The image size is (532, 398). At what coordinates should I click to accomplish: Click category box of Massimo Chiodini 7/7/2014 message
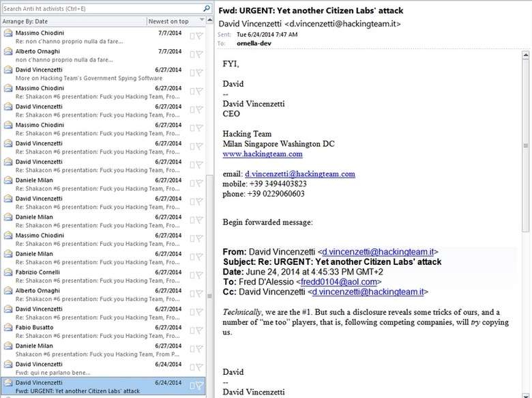[x=192, y=36]
